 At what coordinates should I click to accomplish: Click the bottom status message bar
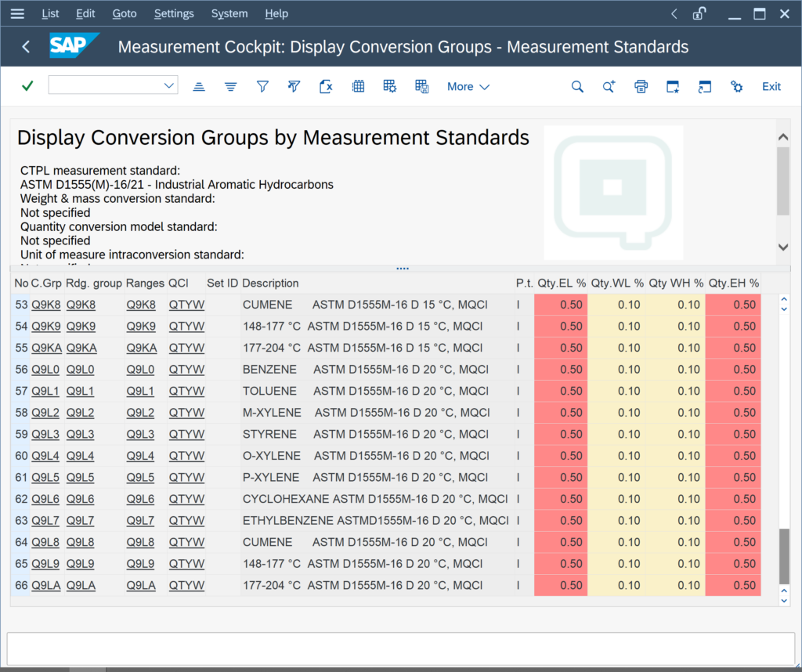(400, 649)
